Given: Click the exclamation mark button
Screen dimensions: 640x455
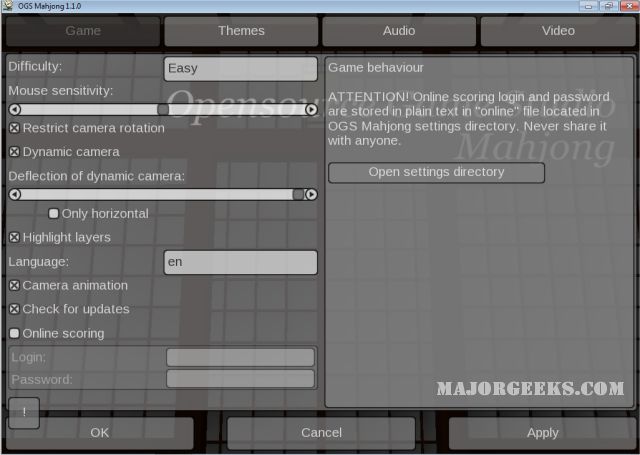Looking at the screenshot, I should click(x=24, y=413).
